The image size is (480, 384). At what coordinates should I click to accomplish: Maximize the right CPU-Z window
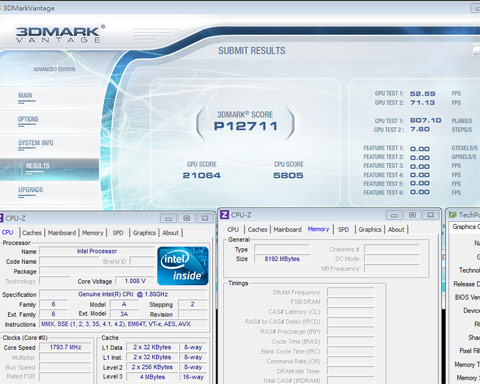coord(412,215)
